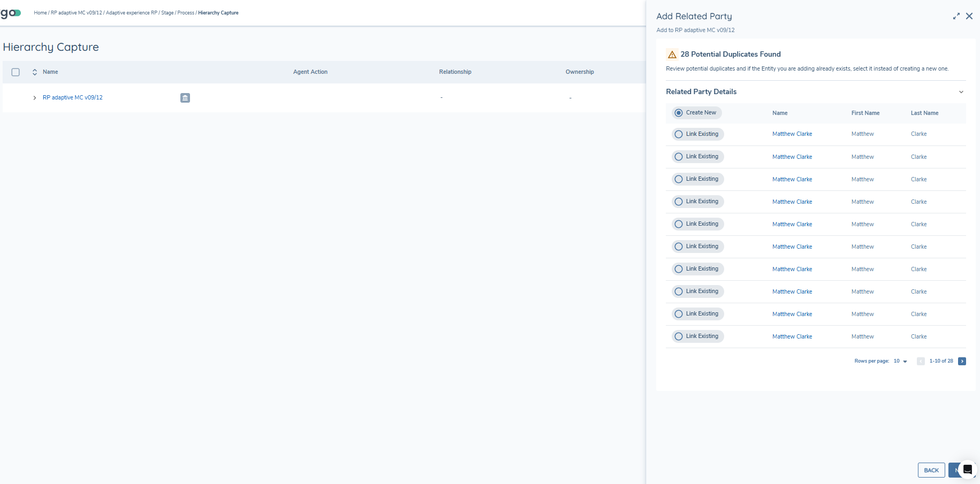Click the warning triangle beside 28 Potential Duplicates Found
This screenshot has width=980, height=484.
tap(672, 54)
